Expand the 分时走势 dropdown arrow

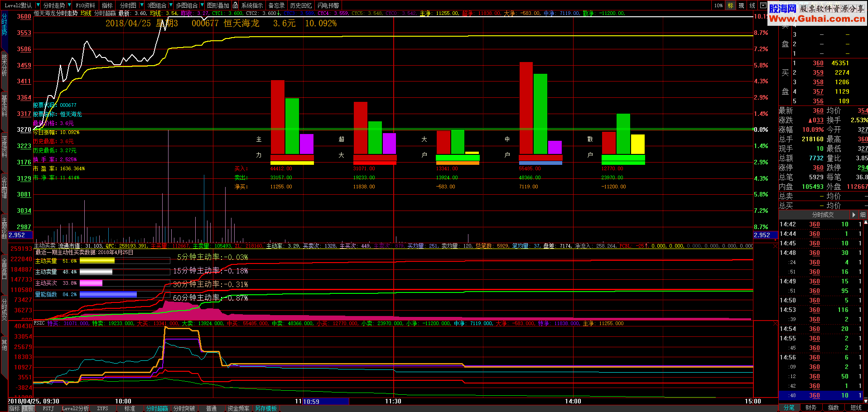pyautogui.click(x=69, y=5)
